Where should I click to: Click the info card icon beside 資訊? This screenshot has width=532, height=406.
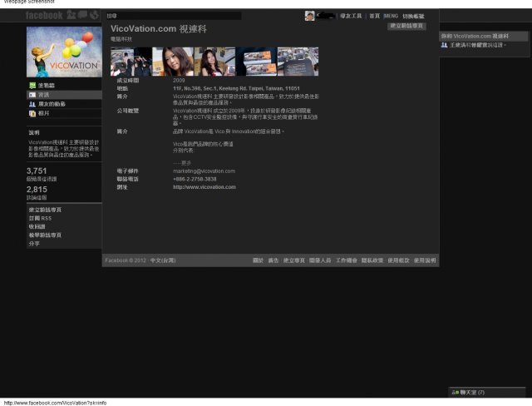click(32, 95)
